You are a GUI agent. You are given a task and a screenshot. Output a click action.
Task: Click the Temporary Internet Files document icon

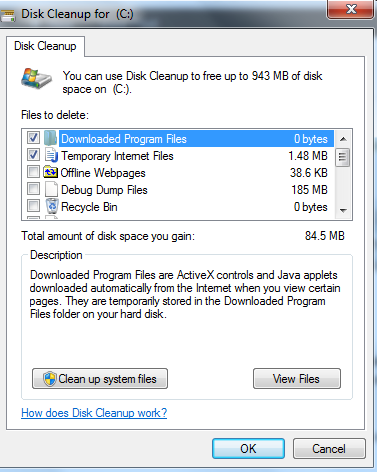click(x=51, y=155)
